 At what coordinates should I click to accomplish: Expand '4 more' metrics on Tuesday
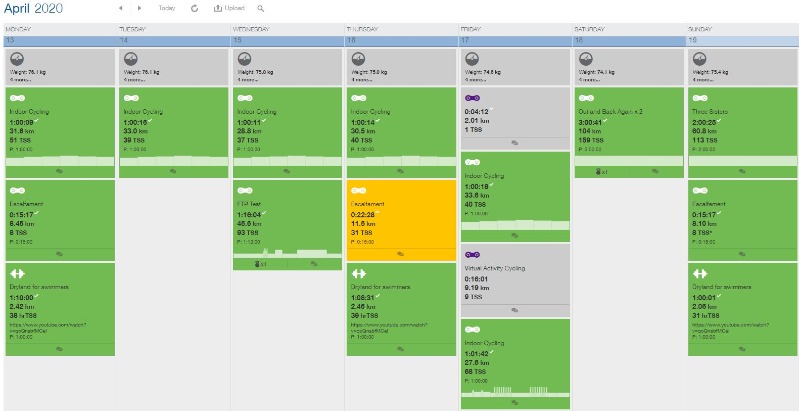135,80
